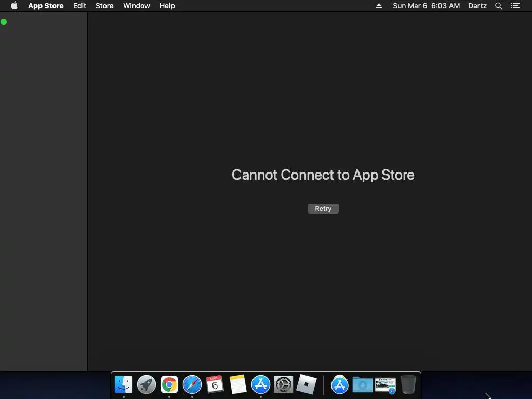Open Launchpad rocket icon
The image size is (532, 399).
tap(146, 384)
